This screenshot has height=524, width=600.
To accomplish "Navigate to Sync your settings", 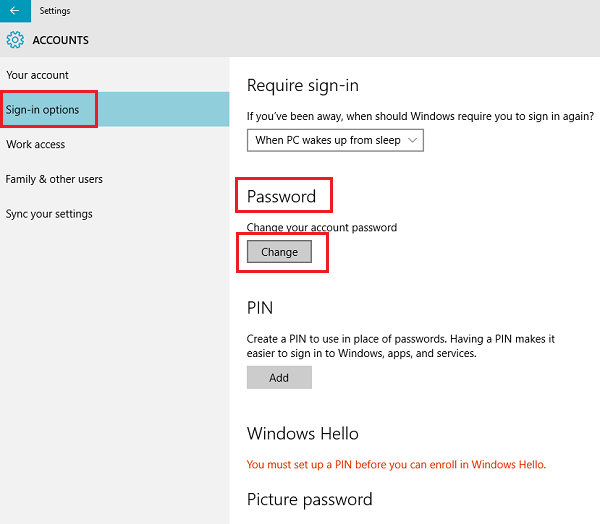I will (x=50, y=214).
